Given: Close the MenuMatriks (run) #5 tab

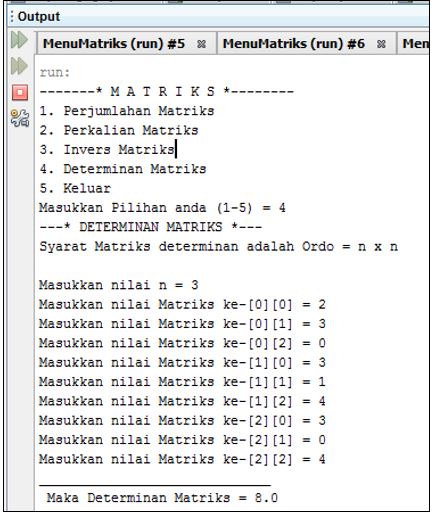Looking at the screenshot, I should 201,44.
